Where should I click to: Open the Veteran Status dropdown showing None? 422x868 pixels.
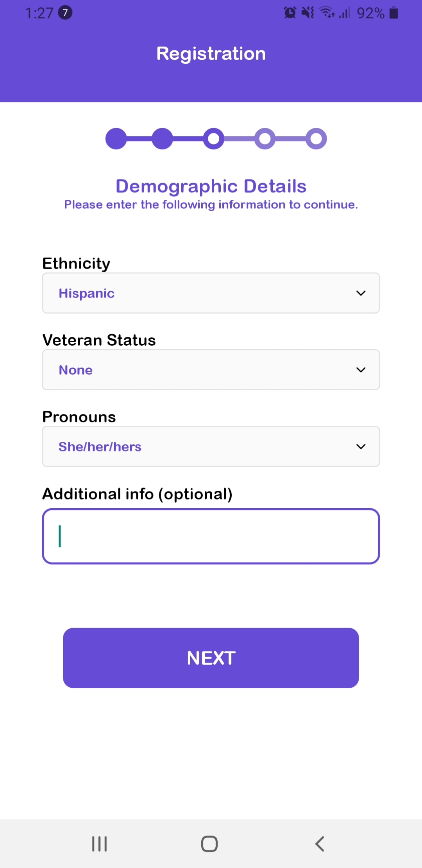(x=211, y=369)
